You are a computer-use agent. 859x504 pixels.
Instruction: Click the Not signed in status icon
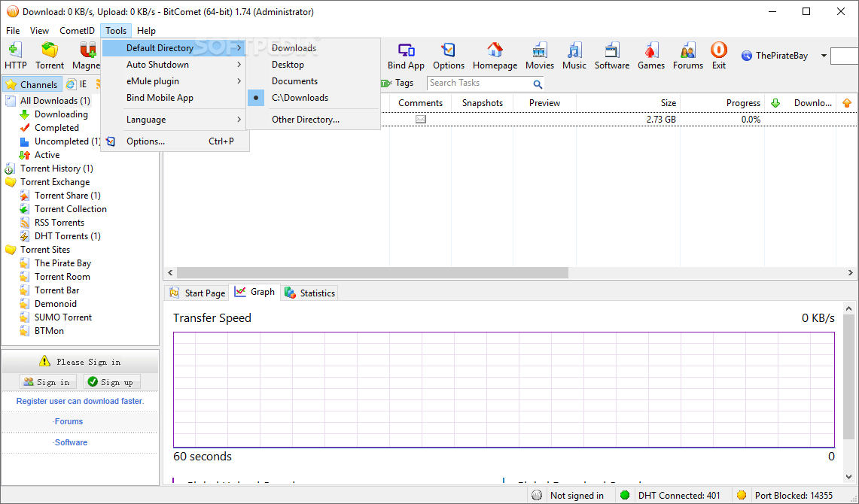537,495
